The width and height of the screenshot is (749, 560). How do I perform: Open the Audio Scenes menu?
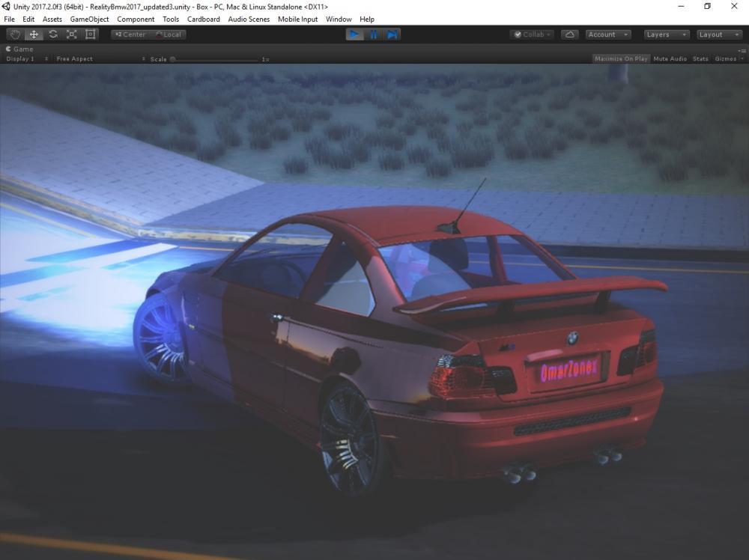(249, 19)
